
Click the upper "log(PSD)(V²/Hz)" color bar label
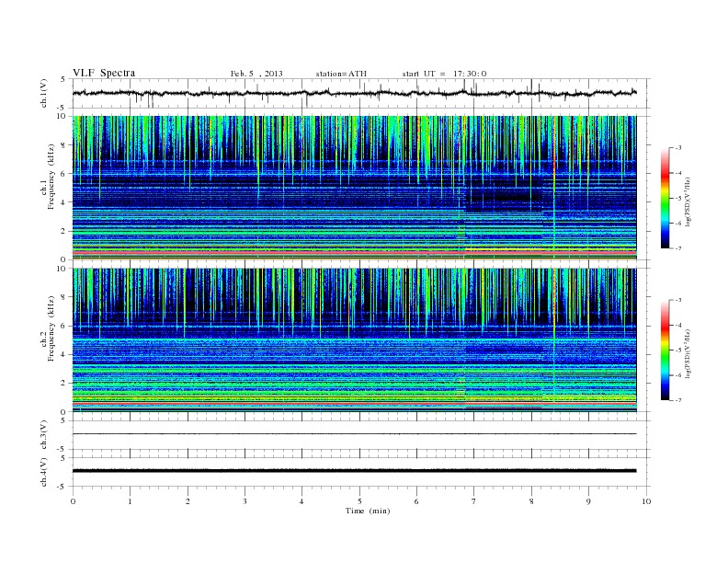(x=688, y=202)
